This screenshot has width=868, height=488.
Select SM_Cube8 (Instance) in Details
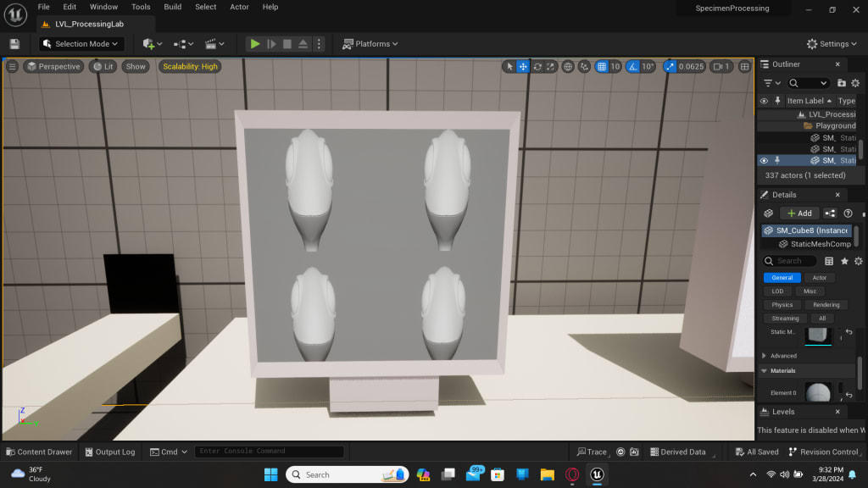(x=807, y=230)
